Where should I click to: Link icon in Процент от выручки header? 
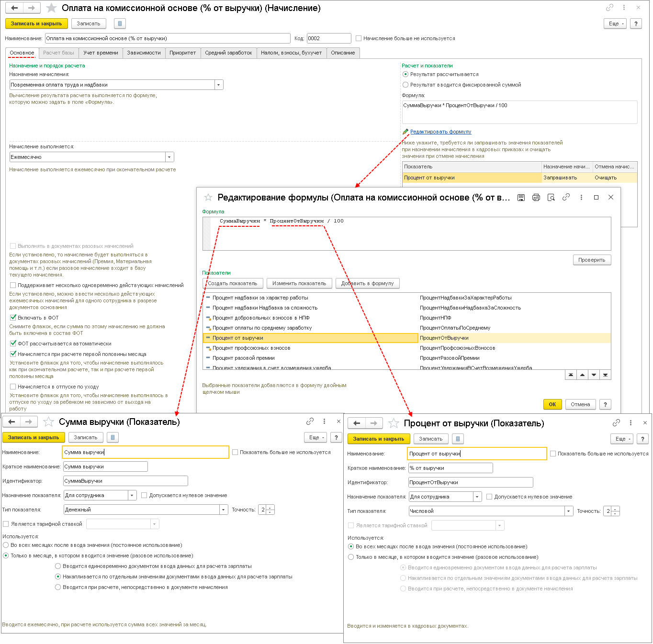pyautogui.click(x=616, y=423)
